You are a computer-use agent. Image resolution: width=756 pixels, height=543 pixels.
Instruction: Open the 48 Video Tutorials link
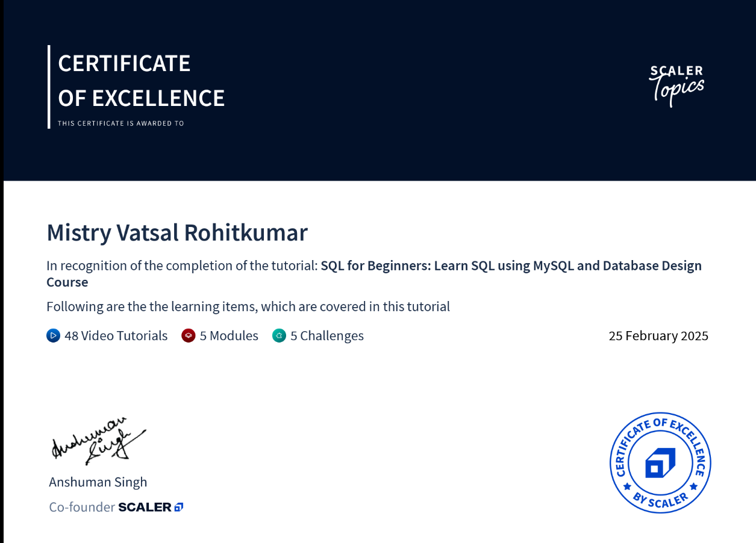pos(116,336)
